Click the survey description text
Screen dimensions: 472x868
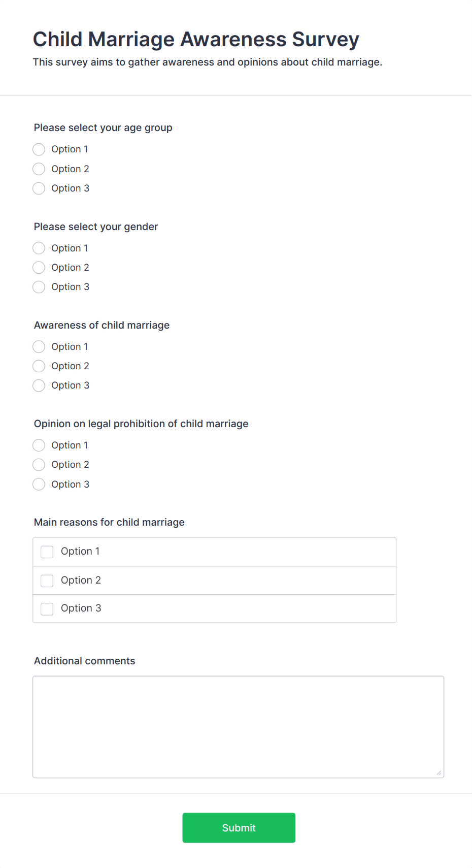point(207,62)
